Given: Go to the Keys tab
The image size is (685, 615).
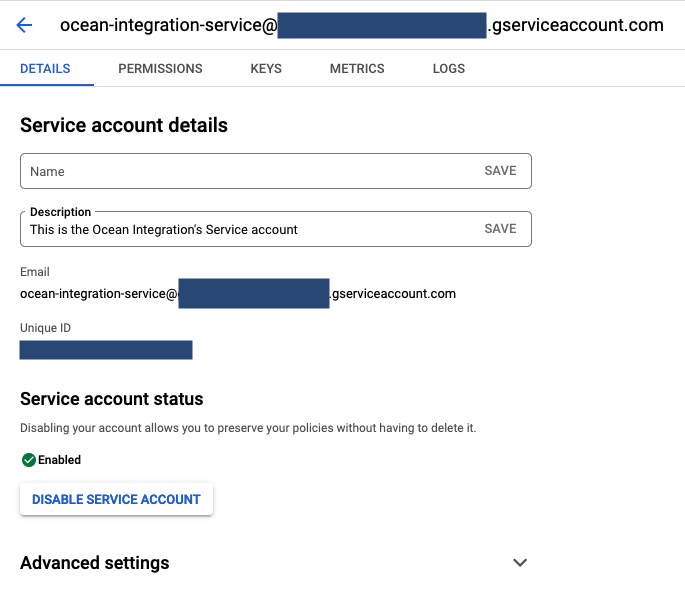Looking at the screenshot, I should tap(266, 69).
